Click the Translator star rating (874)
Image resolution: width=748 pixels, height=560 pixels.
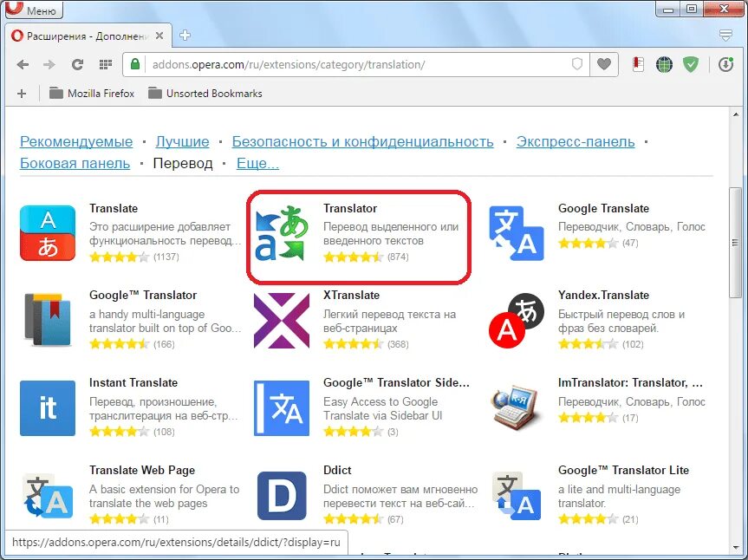354,257
